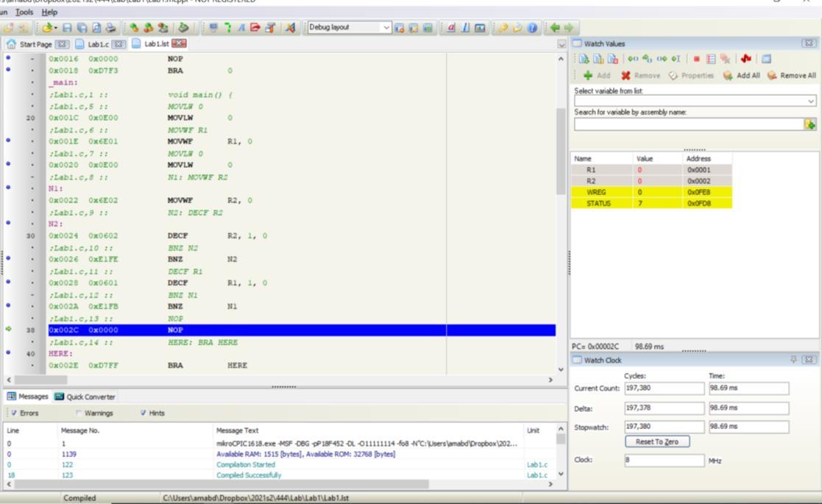The width and height of the screenshot is (822, 504).
Task: Select the Lab1.lst tab
Action: click(x=156, y=44)
